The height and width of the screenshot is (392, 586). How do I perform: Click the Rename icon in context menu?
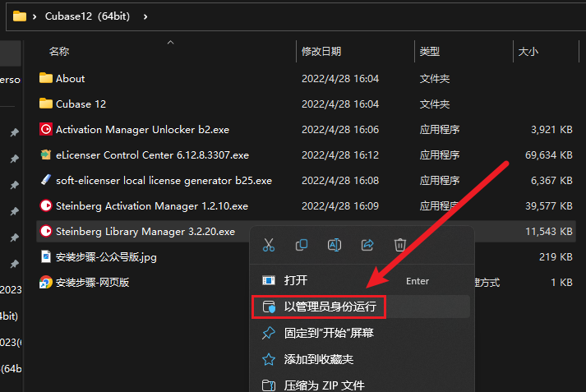tap(335, 245)
